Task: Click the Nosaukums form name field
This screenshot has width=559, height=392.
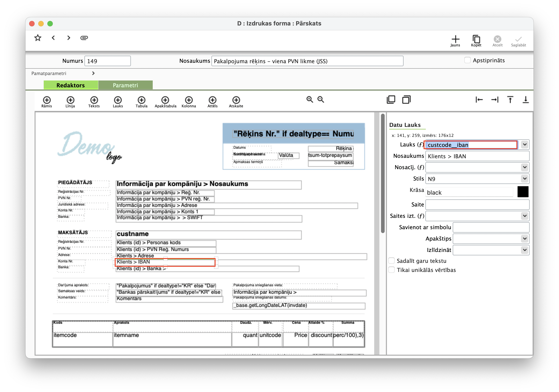Action: click(307, 61)
